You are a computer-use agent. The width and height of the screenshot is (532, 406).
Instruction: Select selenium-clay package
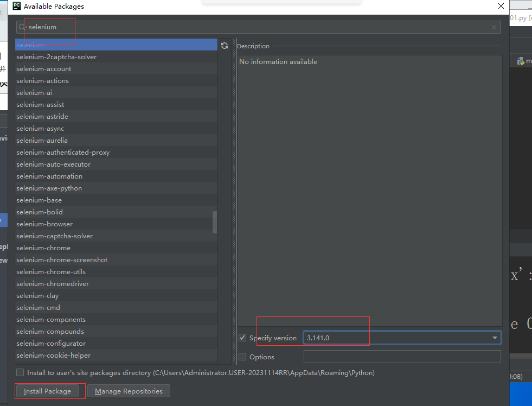116,295
